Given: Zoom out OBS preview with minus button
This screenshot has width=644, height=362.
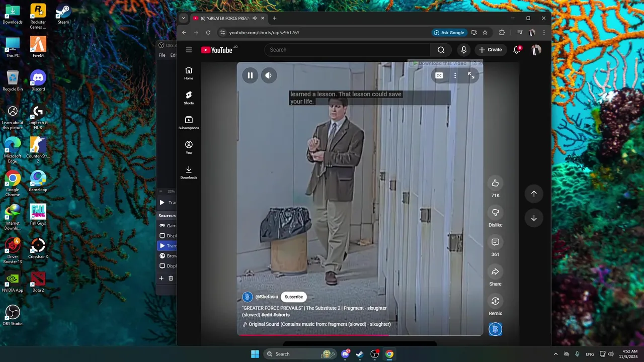Looking at the screenshot, I should 160,191.
